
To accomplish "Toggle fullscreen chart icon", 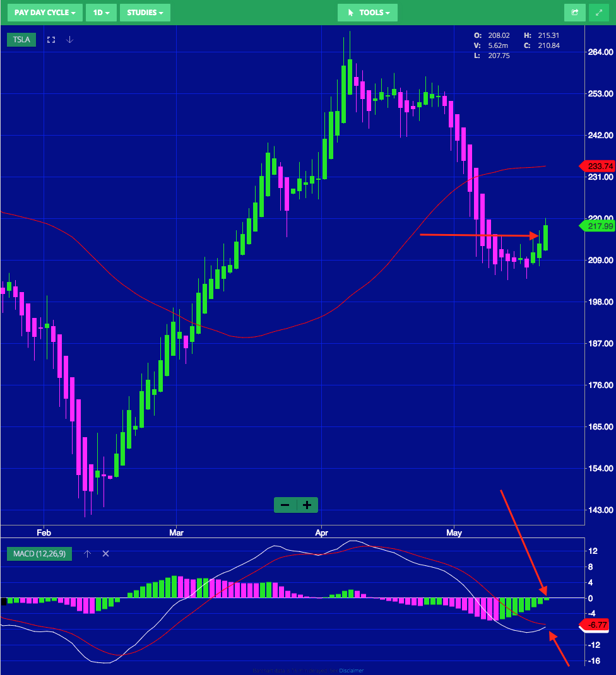I will [x=599, y=13].
